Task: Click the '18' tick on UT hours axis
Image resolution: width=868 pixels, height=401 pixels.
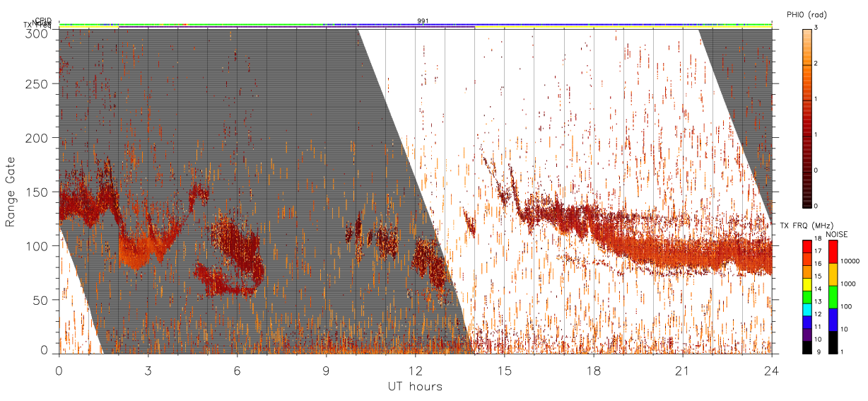Action: coord(594,371)
